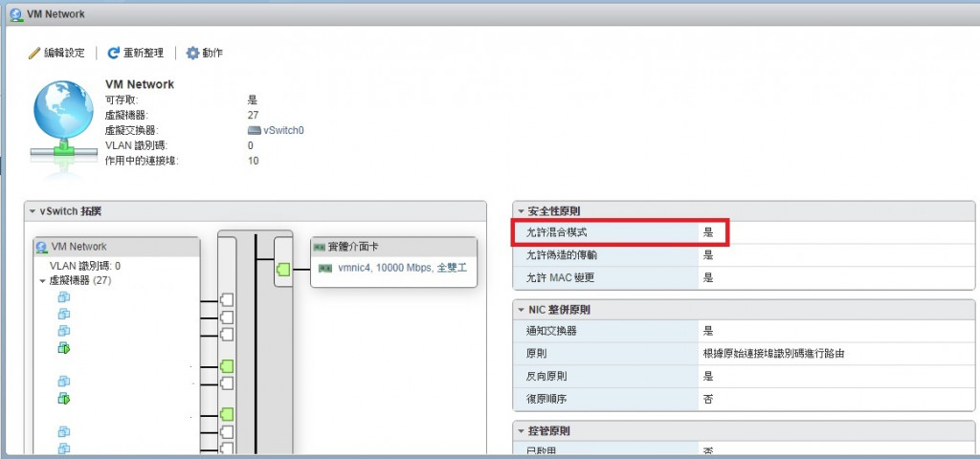Click the 復原順序 label
The height and width of the screenshot is (459, 980).
click(x=546, y=399)
